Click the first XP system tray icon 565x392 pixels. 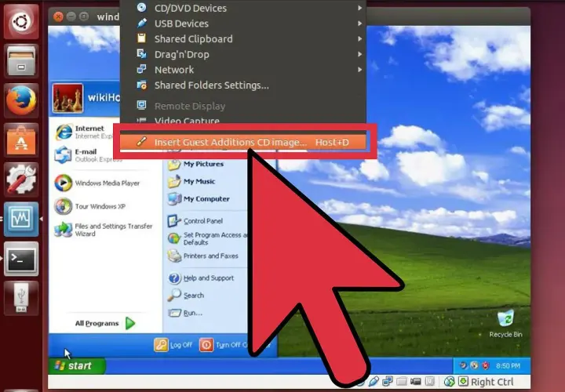464,365
